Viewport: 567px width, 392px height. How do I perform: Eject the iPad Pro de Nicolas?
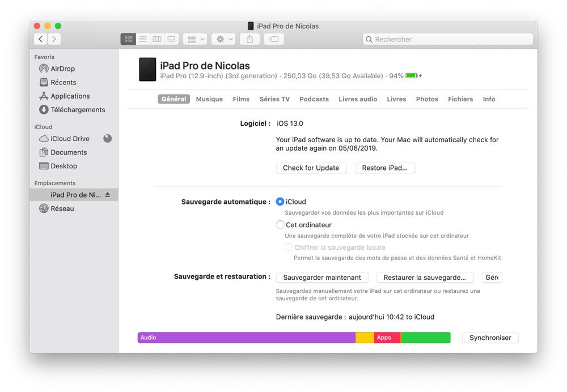[107, 195]
